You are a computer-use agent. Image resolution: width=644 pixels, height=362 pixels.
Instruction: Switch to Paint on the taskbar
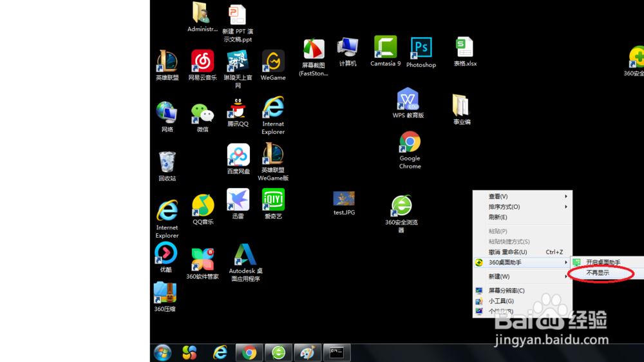pyautogui.click(x=308, y=352)
